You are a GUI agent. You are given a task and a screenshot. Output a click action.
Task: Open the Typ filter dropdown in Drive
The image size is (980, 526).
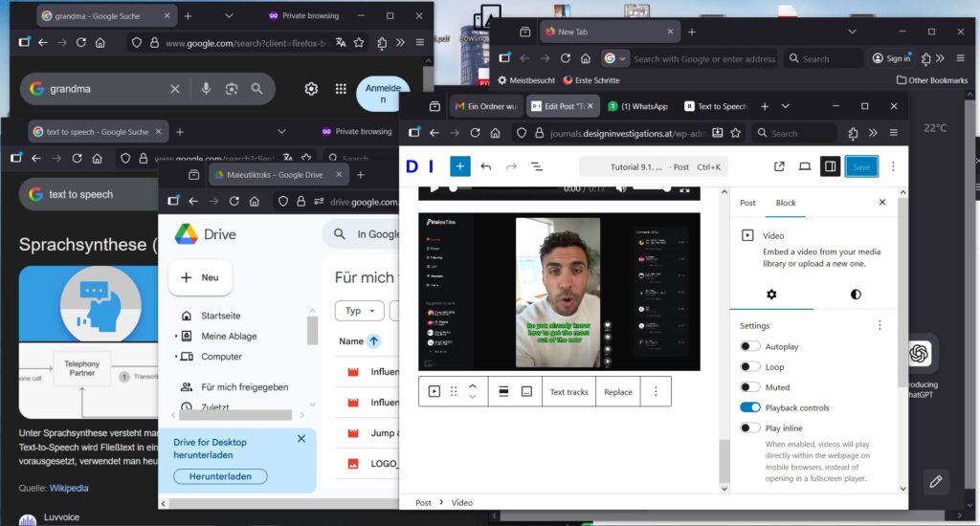coord(359,311)
